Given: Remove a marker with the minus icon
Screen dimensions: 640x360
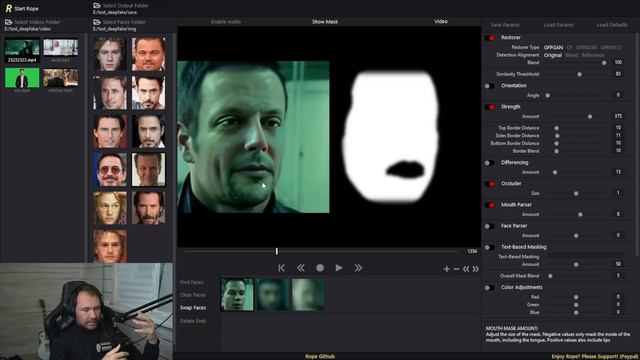Looking at the screenshot, I should [456, 269].
